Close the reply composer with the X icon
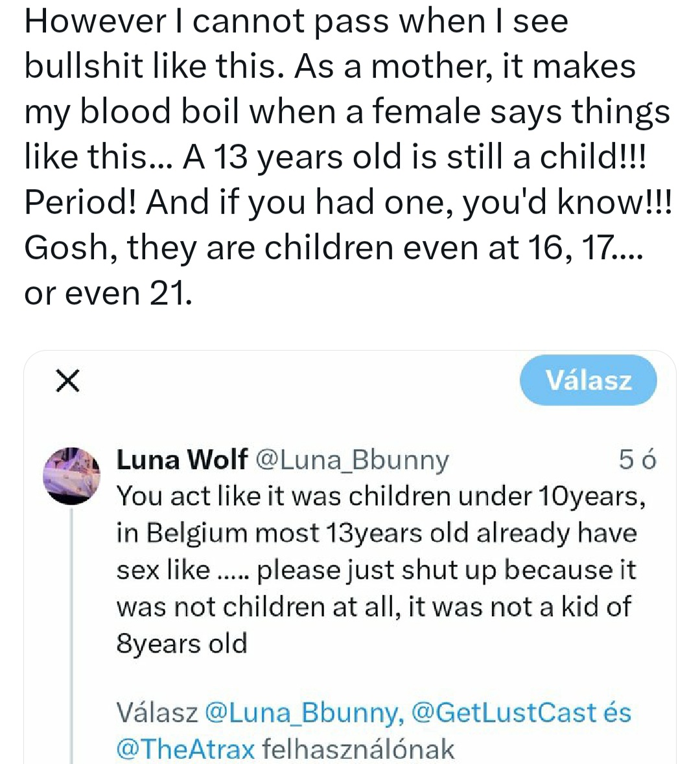Image resolution: width=700 pixels, height=764 pixels. (x=67, y=381)
